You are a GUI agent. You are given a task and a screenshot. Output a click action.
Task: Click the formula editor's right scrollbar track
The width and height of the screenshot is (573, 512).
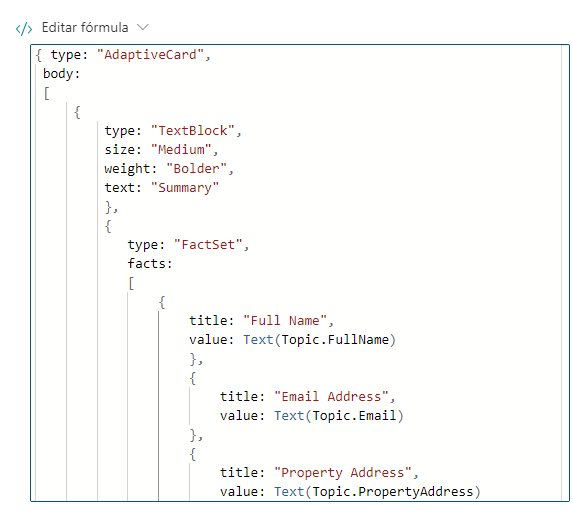565,273
